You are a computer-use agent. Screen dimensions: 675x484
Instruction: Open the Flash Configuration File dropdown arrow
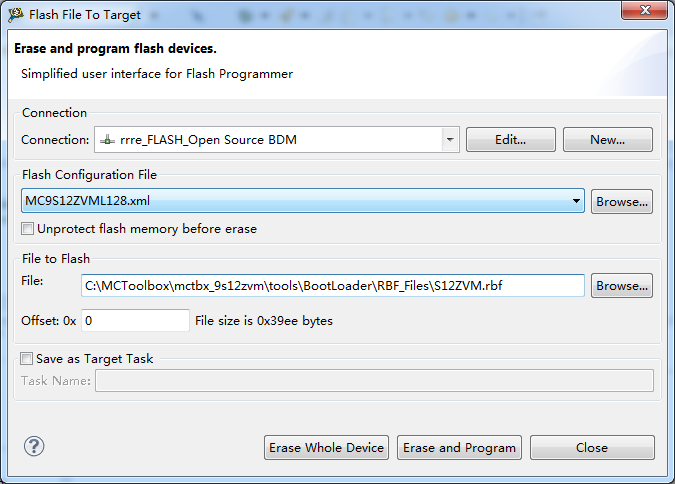click(x=577, y=201)
